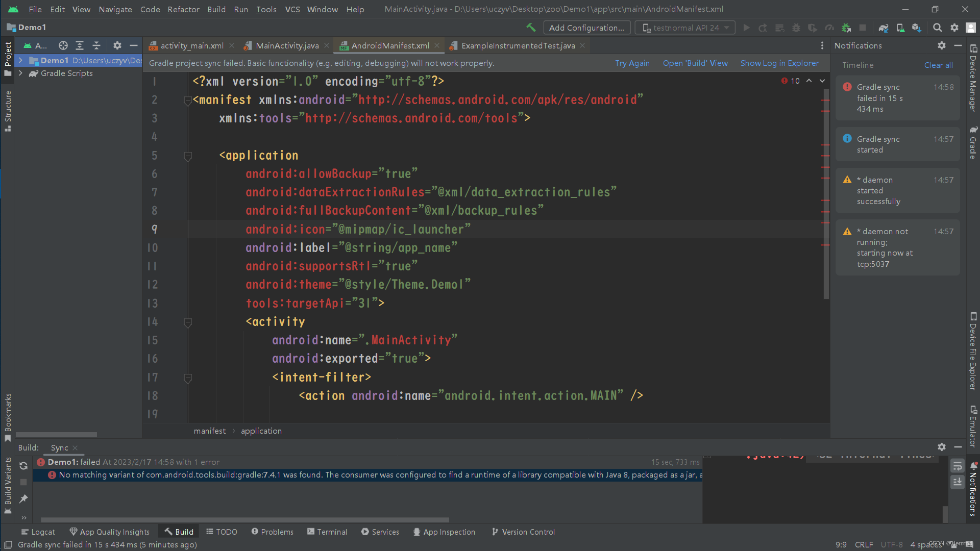
Task: Open testnormal API 24 device dropdown
Action: (x=685, y=28)
